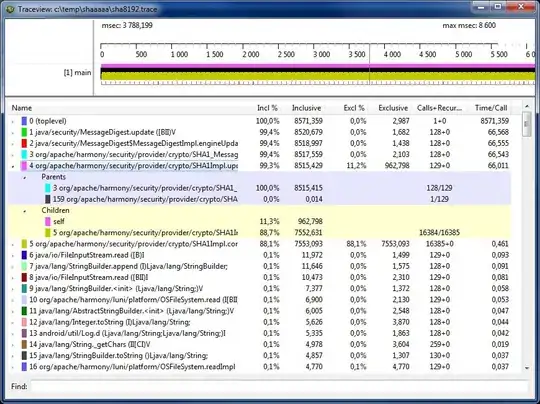Minimize the Traceview window

coord(481,7)
